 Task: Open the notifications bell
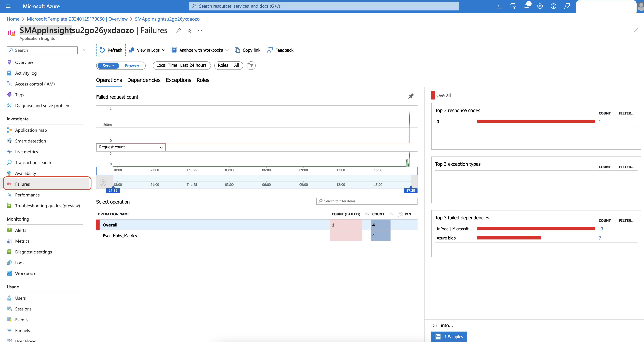pyautogui.click(x=526, y=6)
